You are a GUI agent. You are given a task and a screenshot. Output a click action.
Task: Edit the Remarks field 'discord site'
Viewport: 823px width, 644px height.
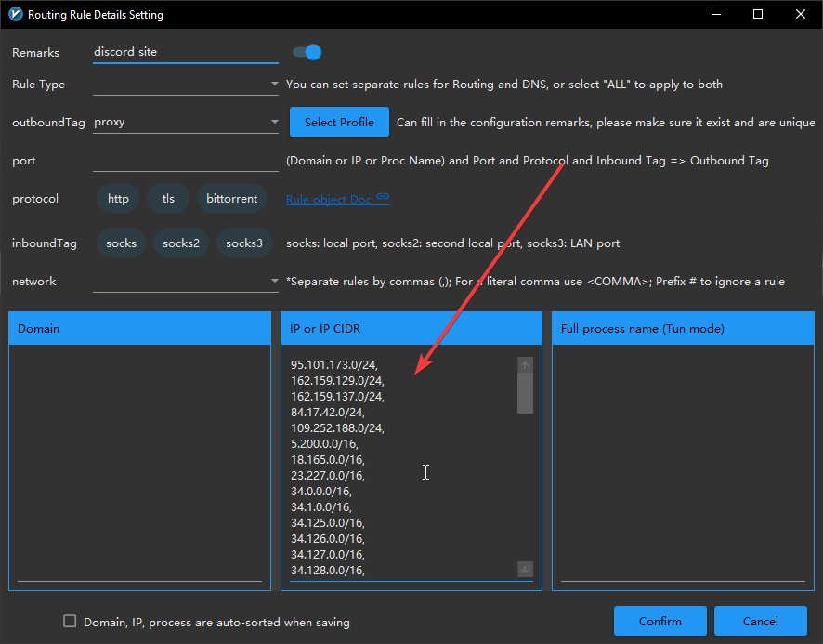[185, 52]
